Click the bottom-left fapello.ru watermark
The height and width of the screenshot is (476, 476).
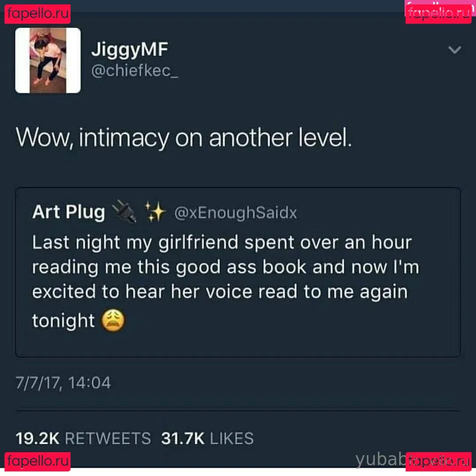coord(37,461)
